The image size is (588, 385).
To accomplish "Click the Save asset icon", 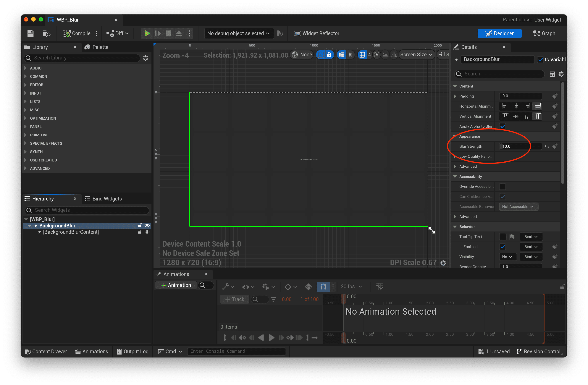I will pos(30,33).
